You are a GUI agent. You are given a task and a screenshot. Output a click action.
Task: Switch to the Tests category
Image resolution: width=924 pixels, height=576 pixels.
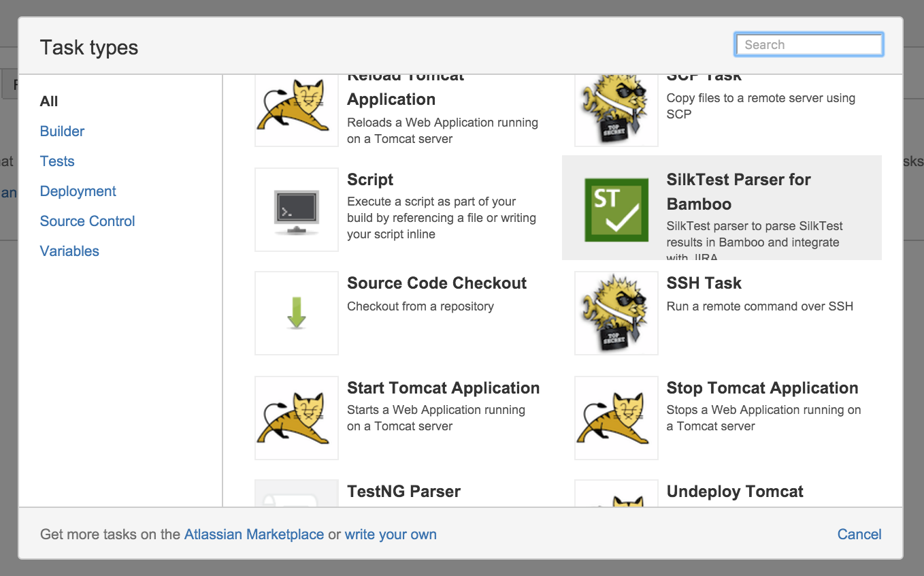[x=57, y=161]
